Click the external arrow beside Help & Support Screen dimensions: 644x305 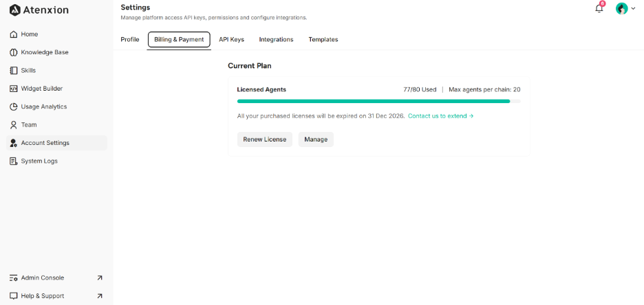point(99,296)
